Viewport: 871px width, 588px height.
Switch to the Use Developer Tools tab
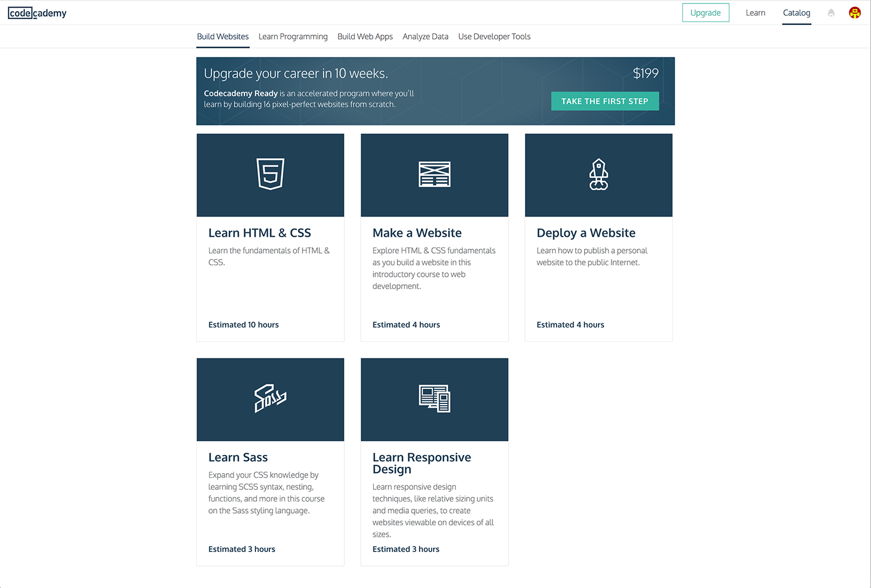(495, 37)
